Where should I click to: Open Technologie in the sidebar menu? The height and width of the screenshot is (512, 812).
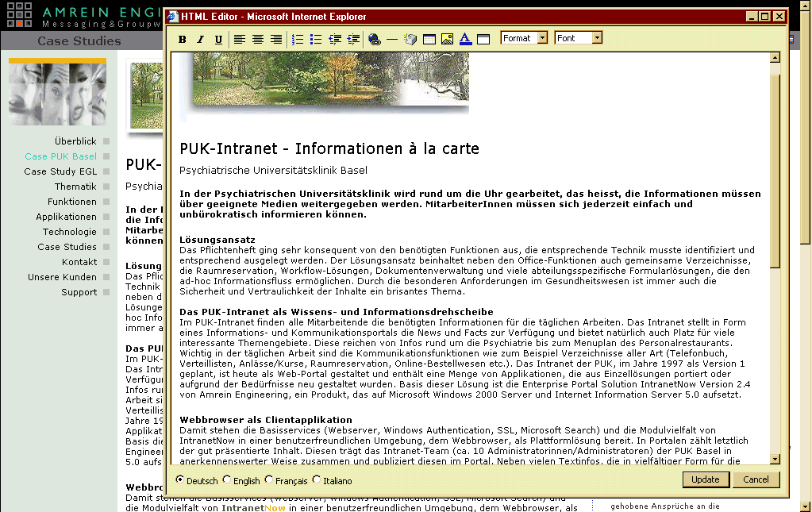[69, 232]
